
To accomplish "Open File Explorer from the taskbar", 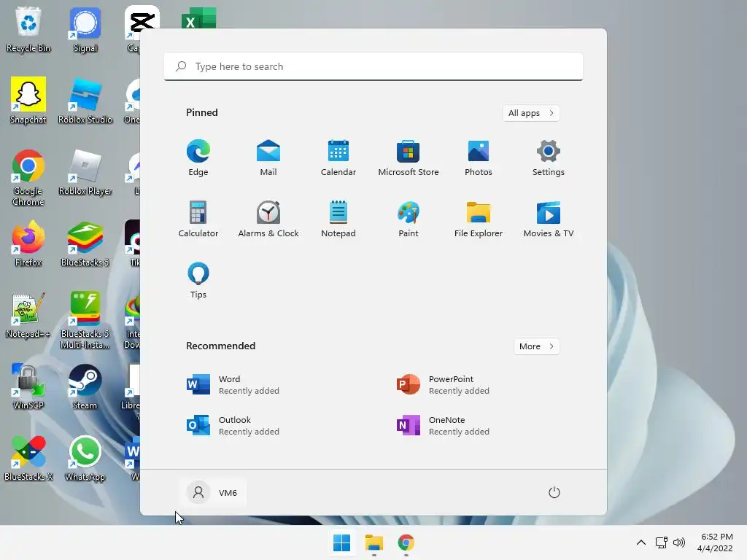I will [374, 542].
